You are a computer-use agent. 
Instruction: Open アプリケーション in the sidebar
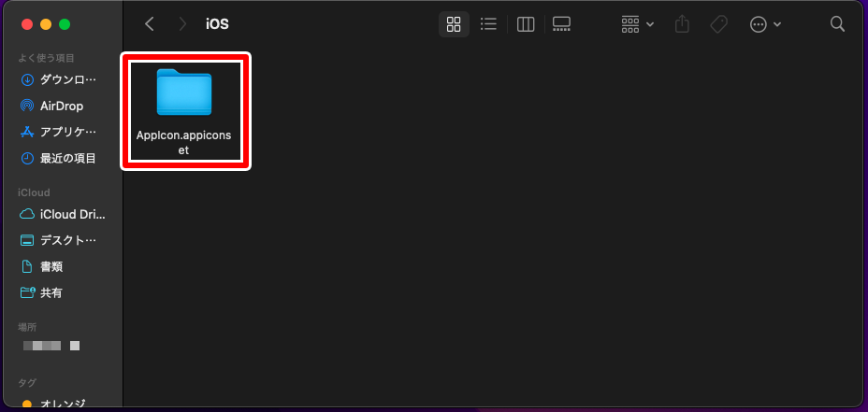click(61, 132)
